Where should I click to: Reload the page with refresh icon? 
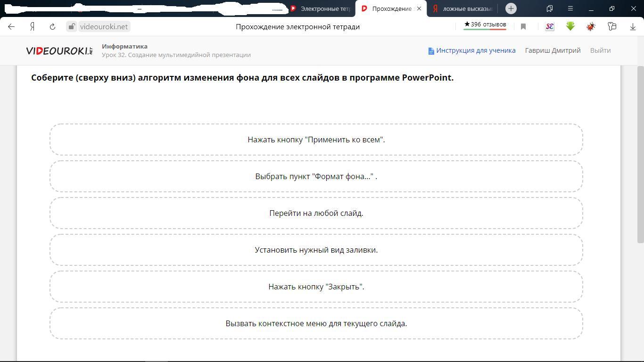coord(52,27)
